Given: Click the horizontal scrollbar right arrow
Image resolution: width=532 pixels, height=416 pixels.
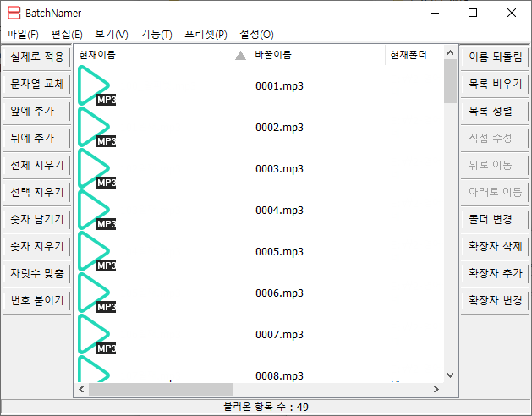Looking at the screenshot, I should [x=436, y=389].
